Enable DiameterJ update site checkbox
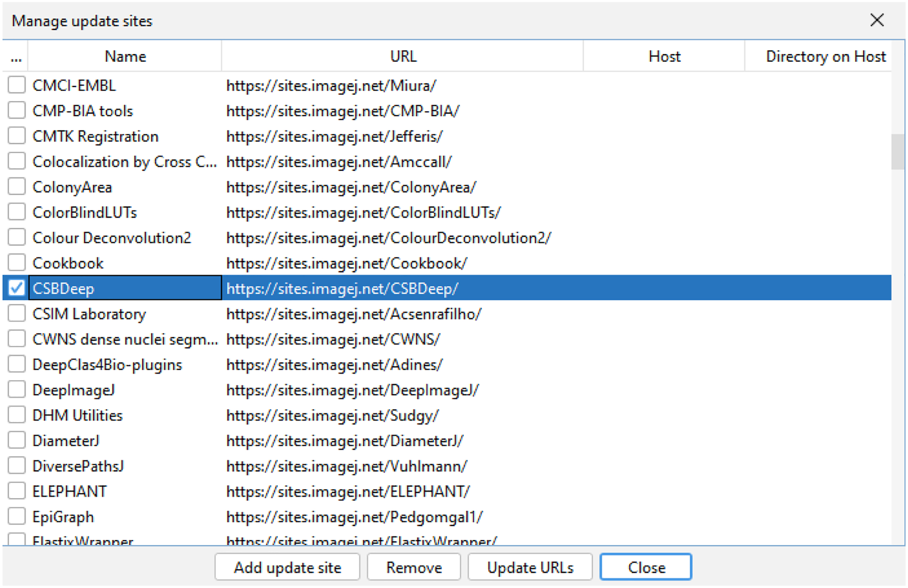The image size is (908, 588). coord(16,440)
